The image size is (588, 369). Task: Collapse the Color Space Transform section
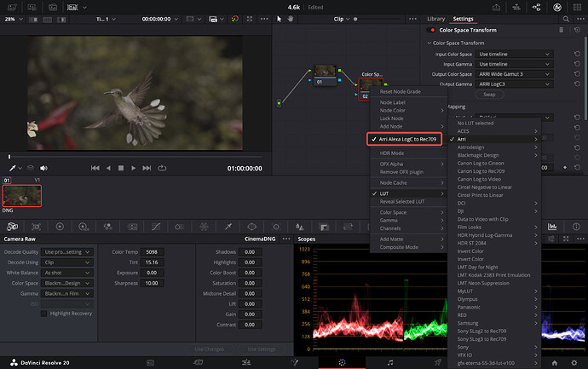pyautogui.click(x=429, y=43)
